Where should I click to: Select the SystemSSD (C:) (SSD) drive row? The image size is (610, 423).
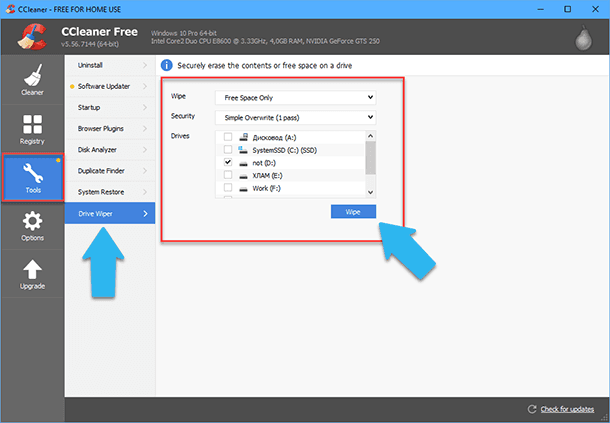pyautogui.click(x=290, y=150)
